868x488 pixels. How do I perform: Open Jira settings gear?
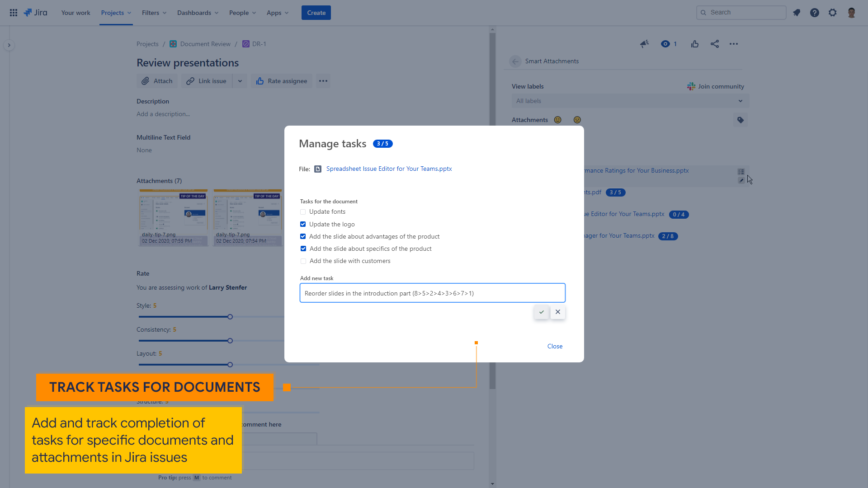[x=833, y=13]
